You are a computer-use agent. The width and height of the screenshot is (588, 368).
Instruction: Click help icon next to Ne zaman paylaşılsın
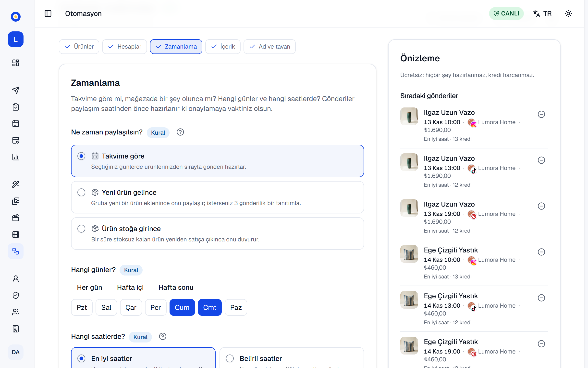(180, 132)
